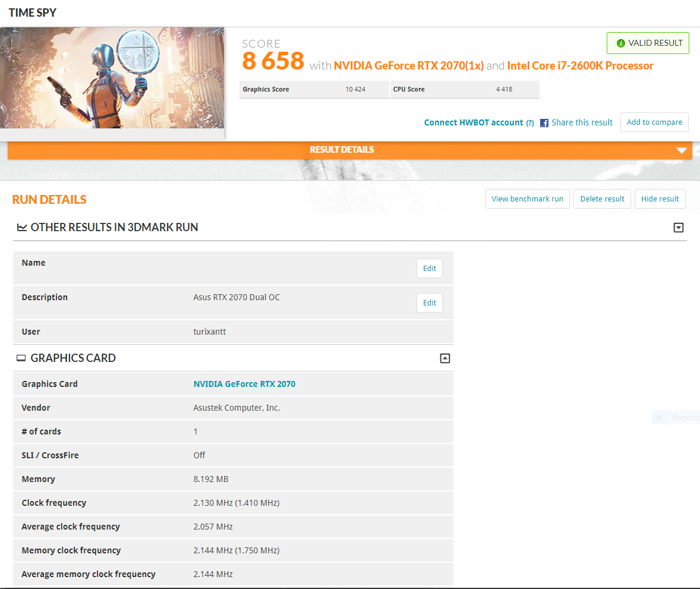Click the Hide result button
Screen dimensions: 700x589
[x=660, y=199]
